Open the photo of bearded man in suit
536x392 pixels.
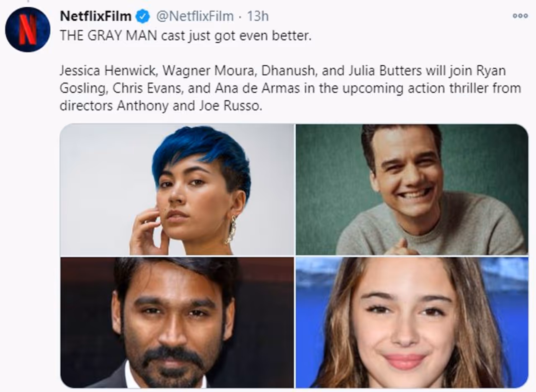pyautogui.click(x=177, y=322)
